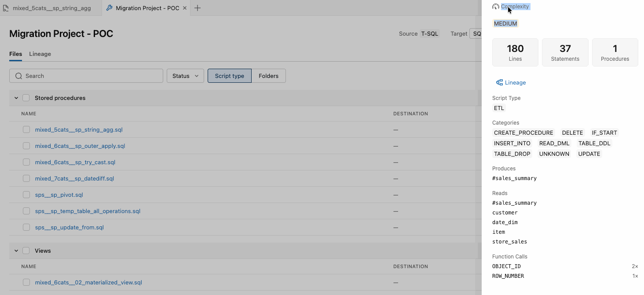
Task: Tick checkbox for sps__sp_pivot.sql
Action: (26, 195)
